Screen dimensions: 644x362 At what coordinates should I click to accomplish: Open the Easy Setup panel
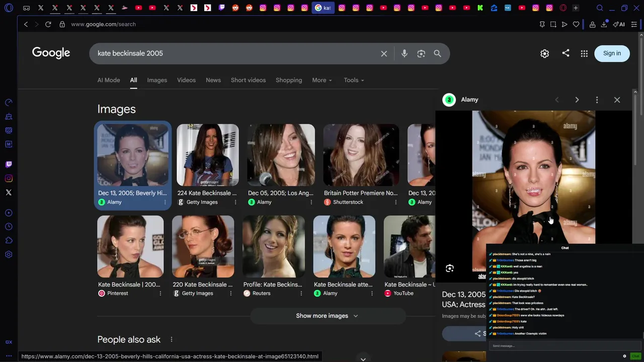point(634,24)
